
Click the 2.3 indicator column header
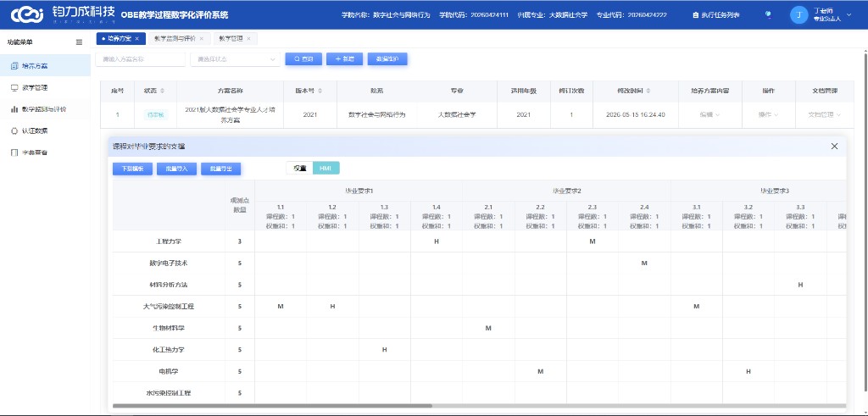[x=593, y=216]
